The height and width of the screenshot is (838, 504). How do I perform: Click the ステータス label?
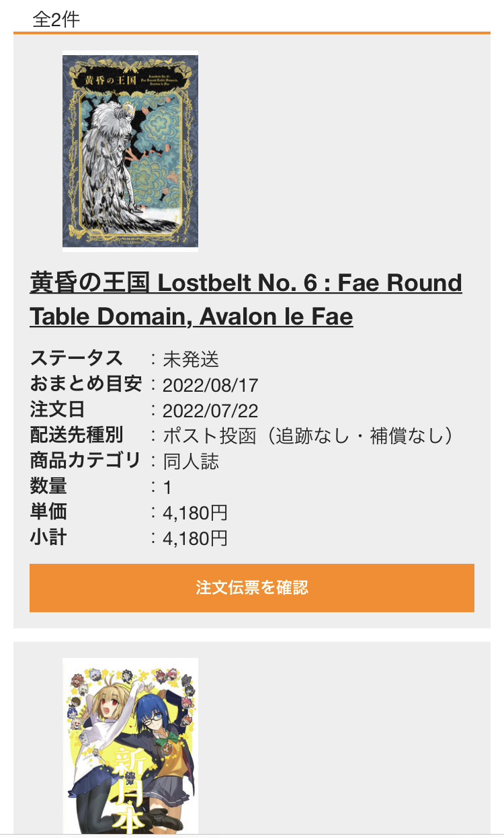(x=76, y=359)
